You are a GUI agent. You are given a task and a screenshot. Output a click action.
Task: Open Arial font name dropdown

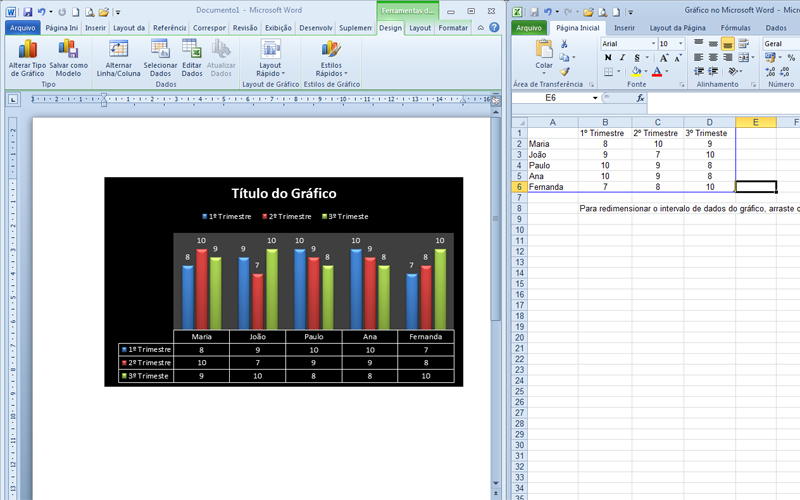point(653,44)
